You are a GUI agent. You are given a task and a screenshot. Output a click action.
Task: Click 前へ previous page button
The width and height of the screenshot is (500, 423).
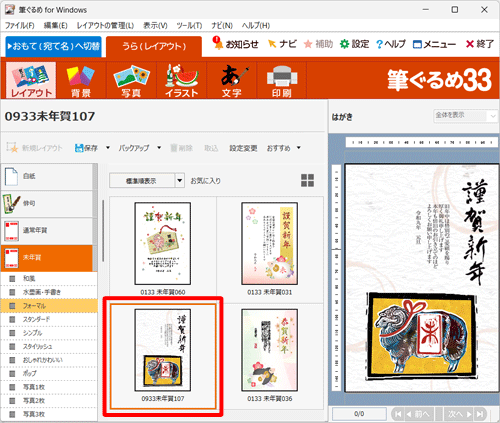[x=419, y=414]
